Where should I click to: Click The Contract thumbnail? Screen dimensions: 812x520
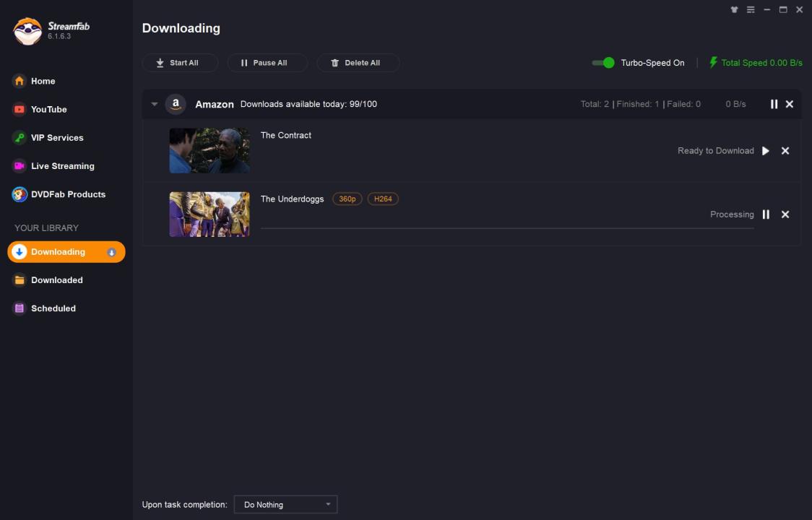(210, 151)
